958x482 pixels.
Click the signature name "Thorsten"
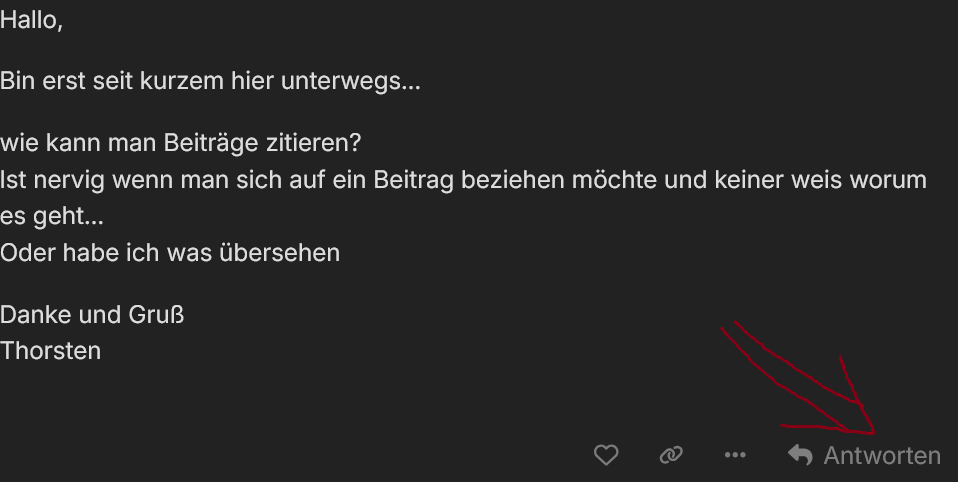tap(50, 351)
